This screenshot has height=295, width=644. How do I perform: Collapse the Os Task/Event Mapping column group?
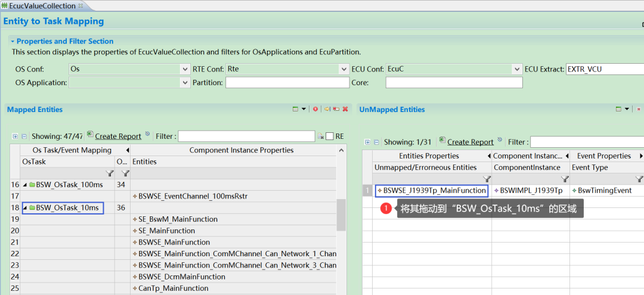128,150
